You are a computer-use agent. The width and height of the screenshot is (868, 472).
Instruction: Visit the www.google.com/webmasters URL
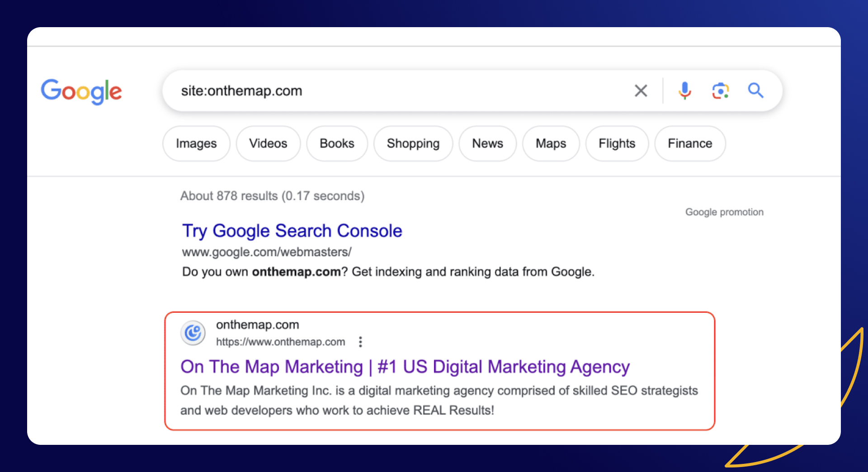pos(267,252)
